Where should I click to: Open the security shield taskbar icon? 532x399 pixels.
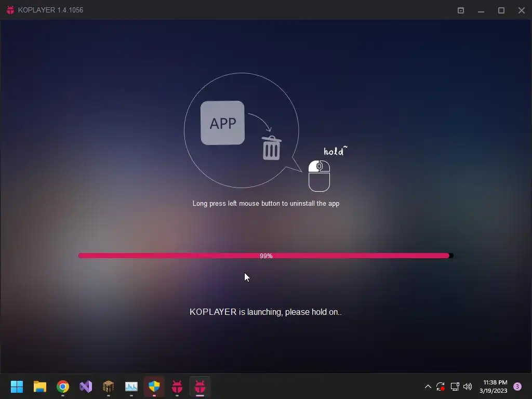pyautogui.click(x=154, y=387)
